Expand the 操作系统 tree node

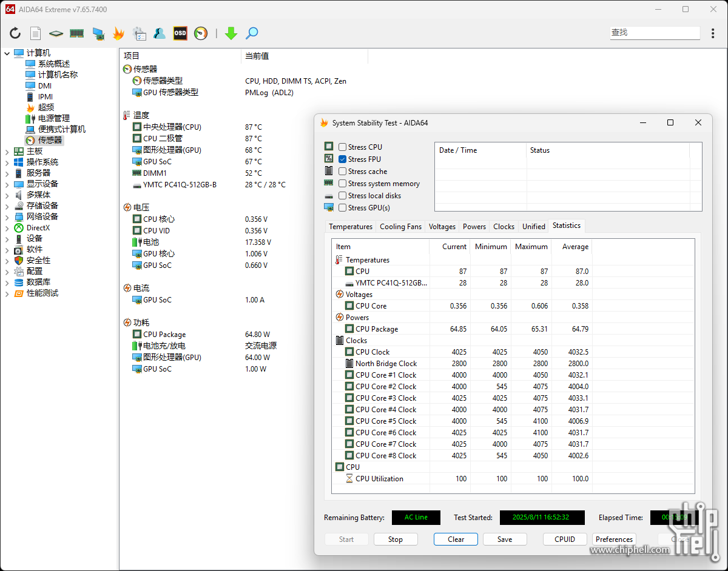(x=7, y=162)
